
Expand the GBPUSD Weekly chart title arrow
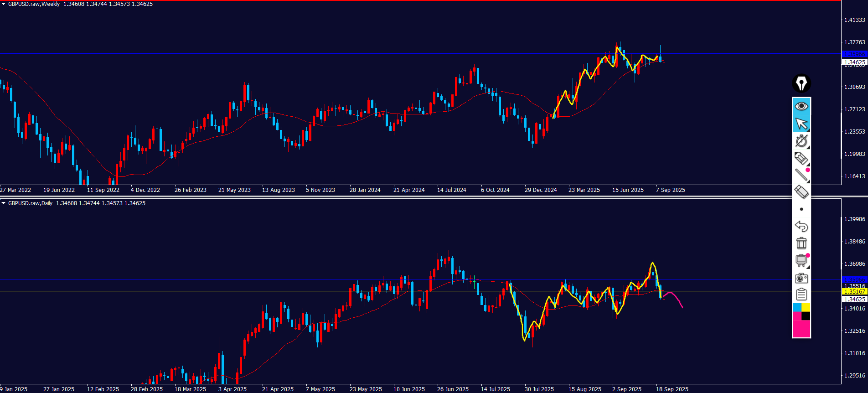point(4,4)
